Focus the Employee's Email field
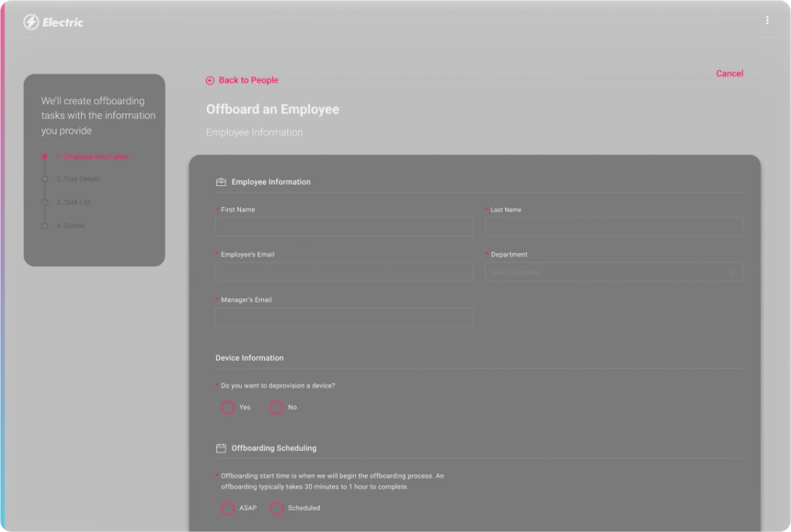 (x=344, y=271)
